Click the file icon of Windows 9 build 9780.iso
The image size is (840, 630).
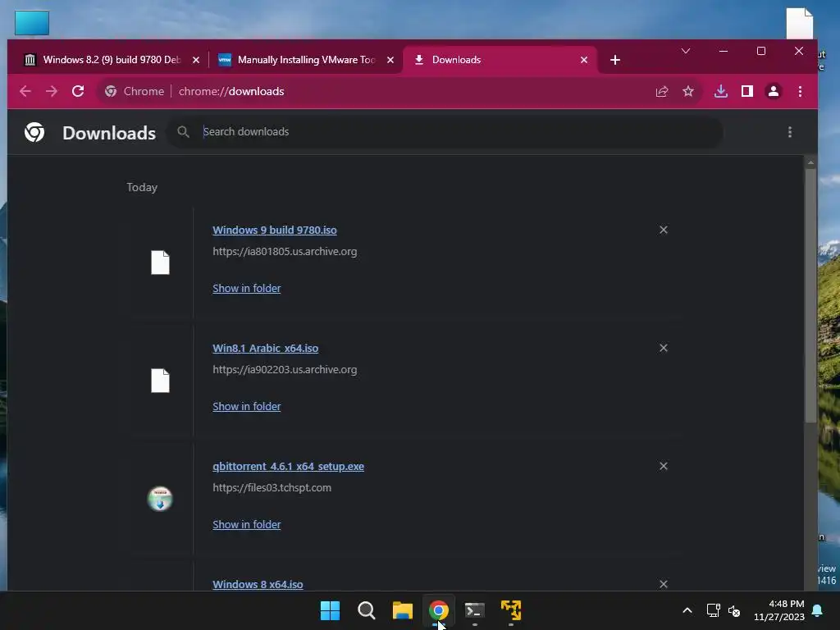click(160, 262)
